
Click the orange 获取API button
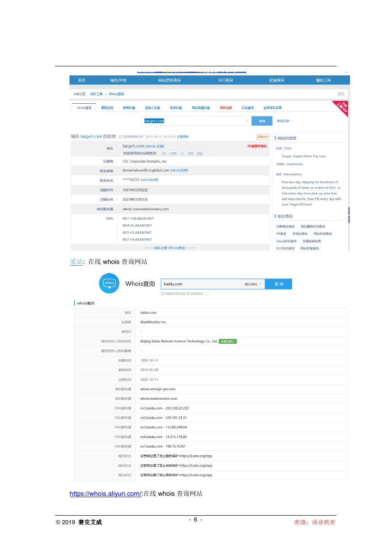[x=263, y=137]
